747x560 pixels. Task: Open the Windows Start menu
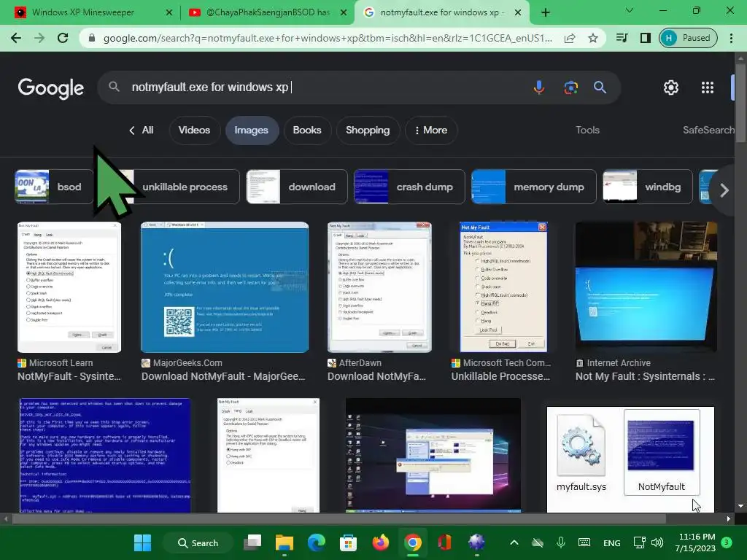(142, 542)
